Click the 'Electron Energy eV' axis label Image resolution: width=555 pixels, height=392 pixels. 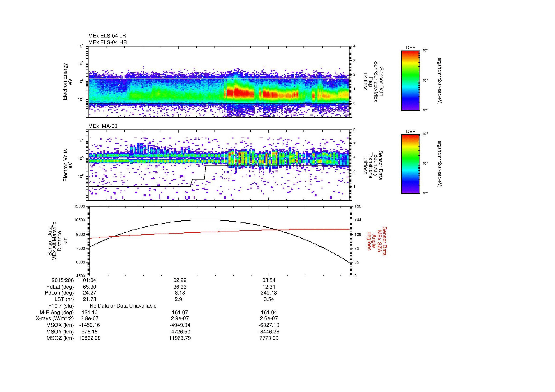(x=67, y=82)
